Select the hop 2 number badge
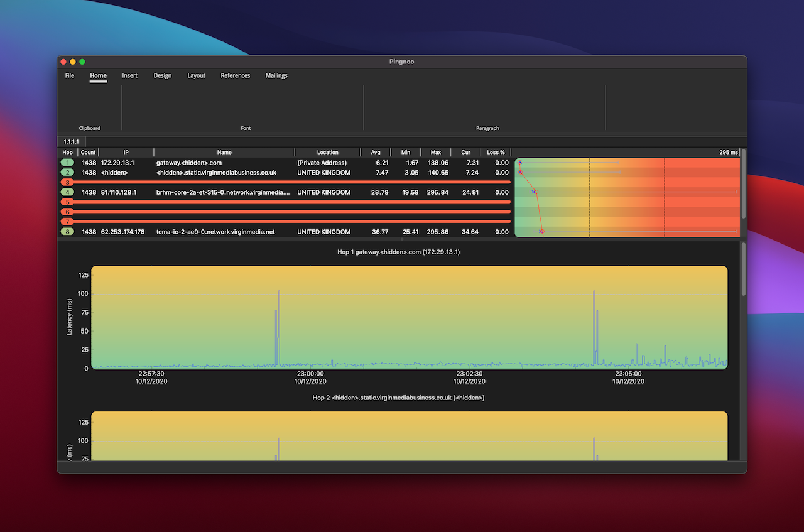 (67, 173)
